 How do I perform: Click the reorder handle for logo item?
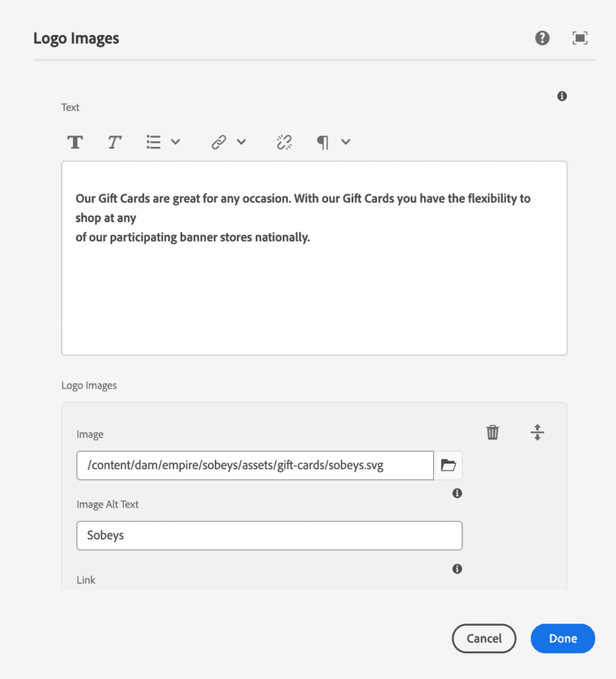pos(537,433)
